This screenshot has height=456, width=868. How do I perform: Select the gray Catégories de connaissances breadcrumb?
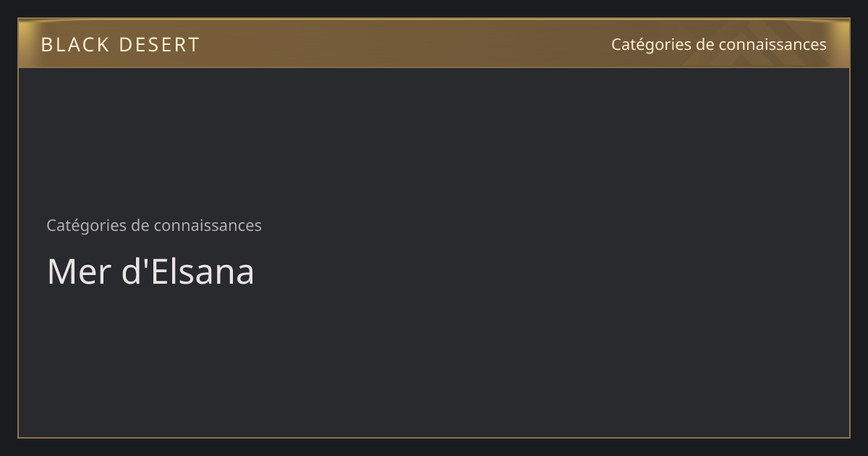154,225
